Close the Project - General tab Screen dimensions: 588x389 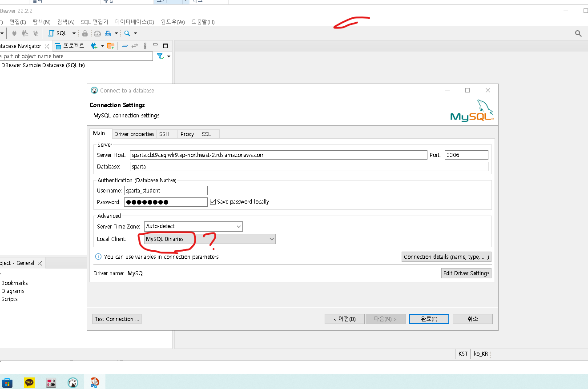40,263
